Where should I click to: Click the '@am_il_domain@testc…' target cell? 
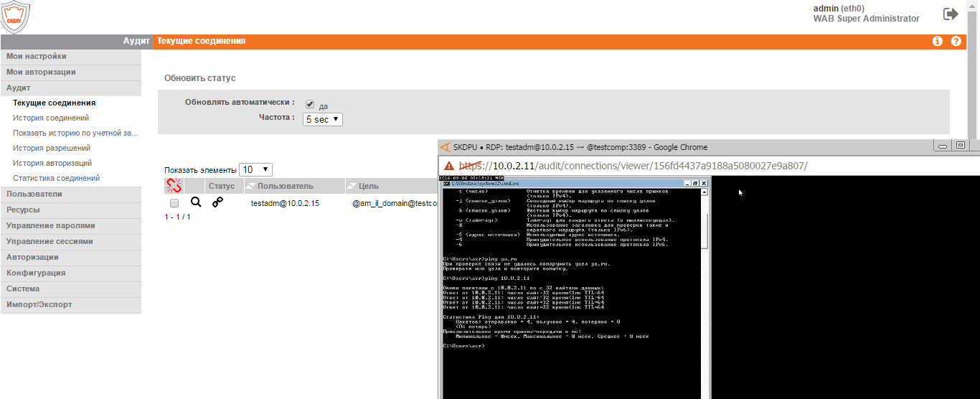395,203
